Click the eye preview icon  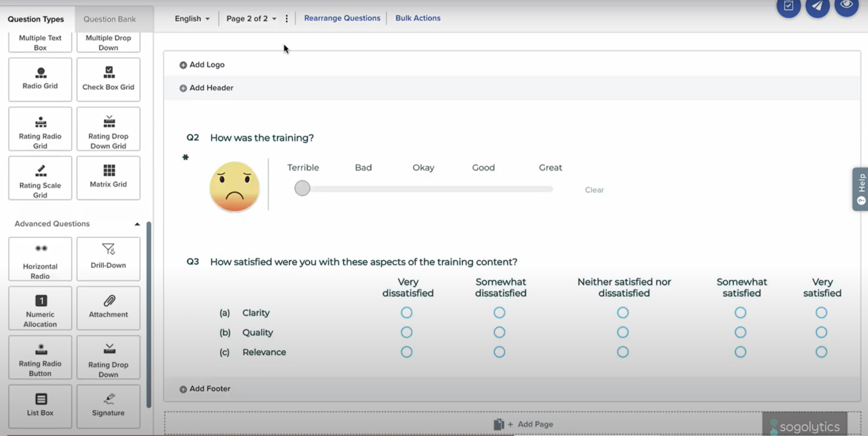tap(846, 5)
